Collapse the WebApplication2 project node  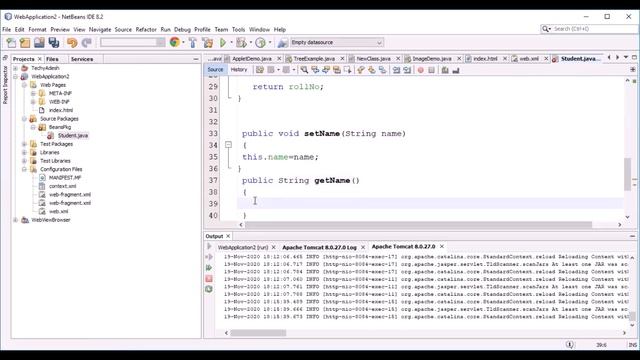[x=16, y=76]
